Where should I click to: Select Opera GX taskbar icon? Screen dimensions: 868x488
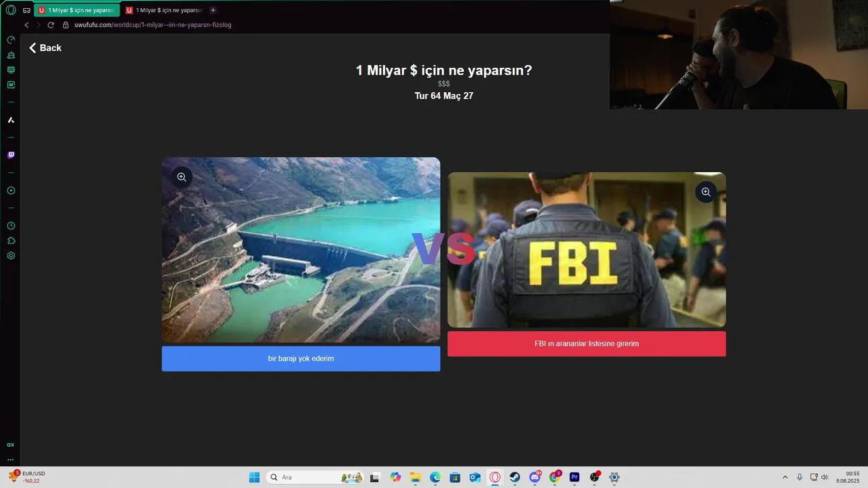495,477
